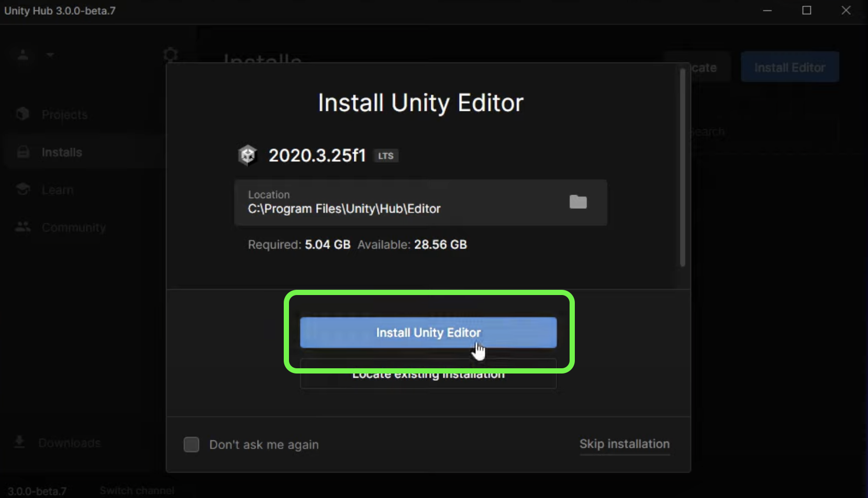Click the Skip installation link

[625, 444]
